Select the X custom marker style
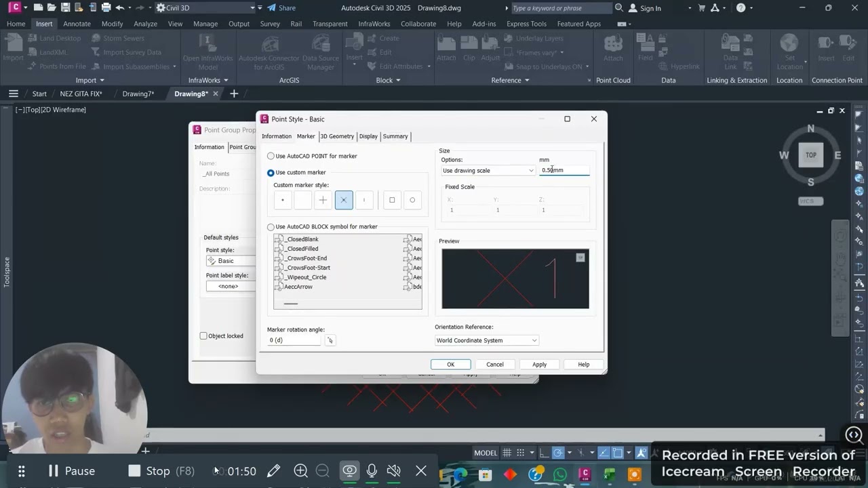Screen dimensions: 868x488 click(344, 200)
